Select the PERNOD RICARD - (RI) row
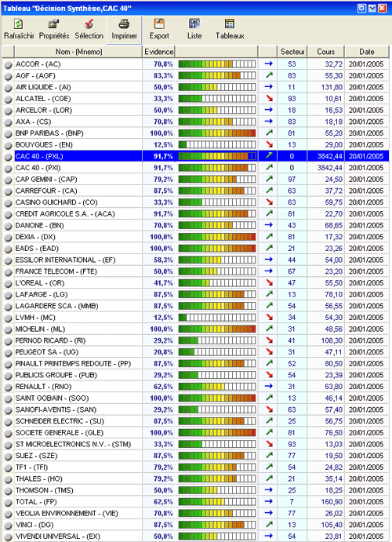 196,340
